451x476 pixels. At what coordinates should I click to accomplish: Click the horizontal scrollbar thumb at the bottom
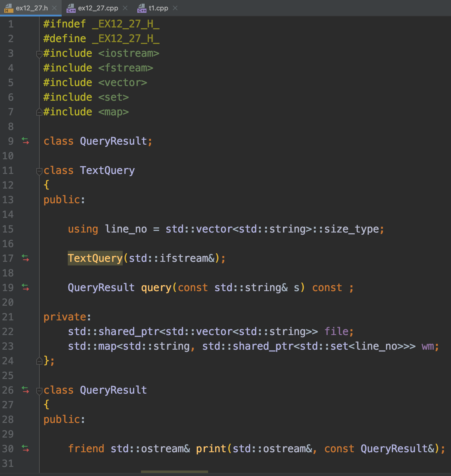pos(175,472)
